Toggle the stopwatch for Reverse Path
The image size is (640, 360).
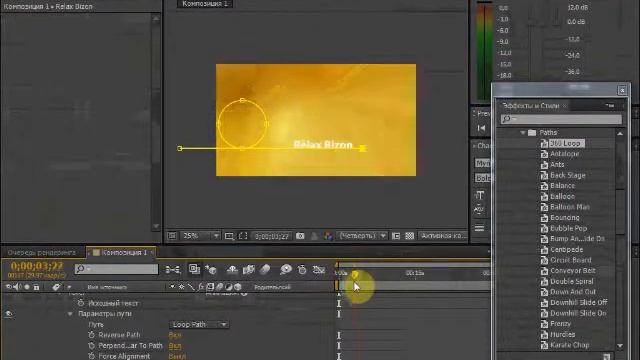(91, 335)
